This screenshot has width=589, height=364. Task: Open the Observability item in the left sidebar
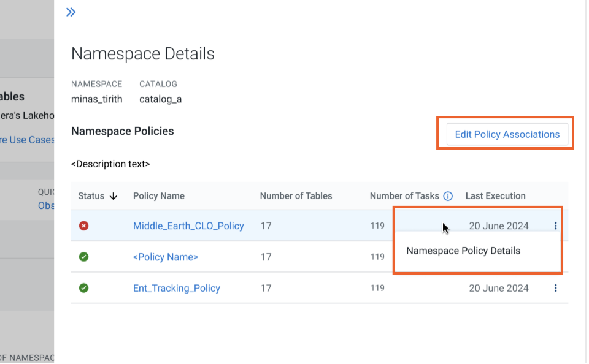point(46,205)
